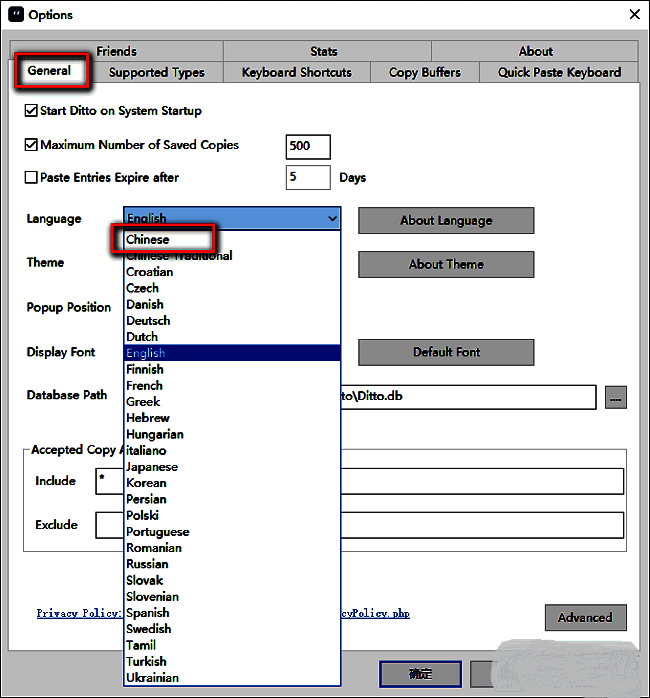Open the Privacy Policy link

(78, 613)
